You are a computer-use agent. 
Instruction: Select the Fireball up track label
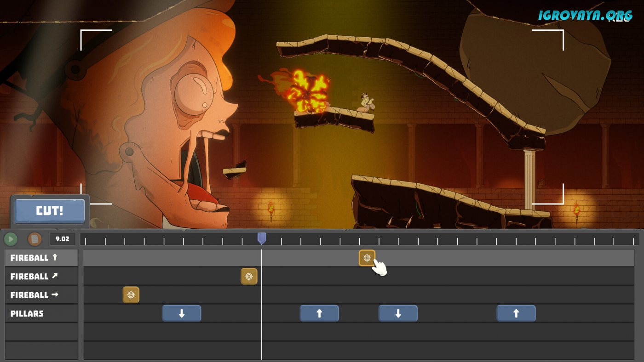(41, 258)
